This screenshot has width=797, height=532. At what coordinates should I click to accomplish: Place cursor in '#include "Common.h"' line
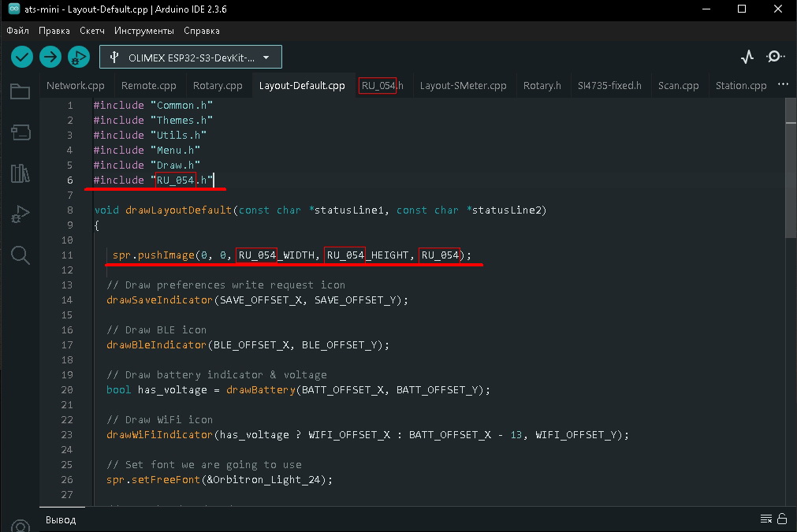[x=153, y=105]
